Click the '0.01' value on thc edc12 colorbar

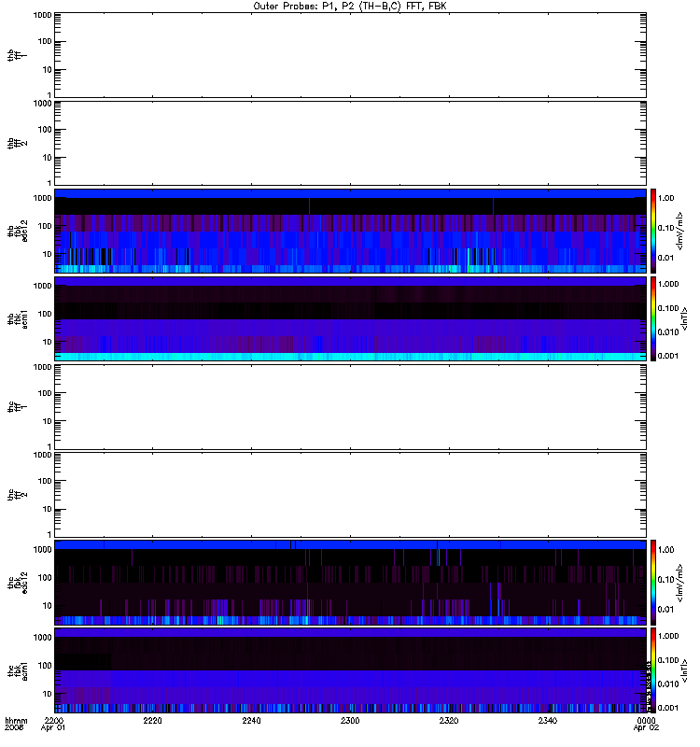[665, 610]
